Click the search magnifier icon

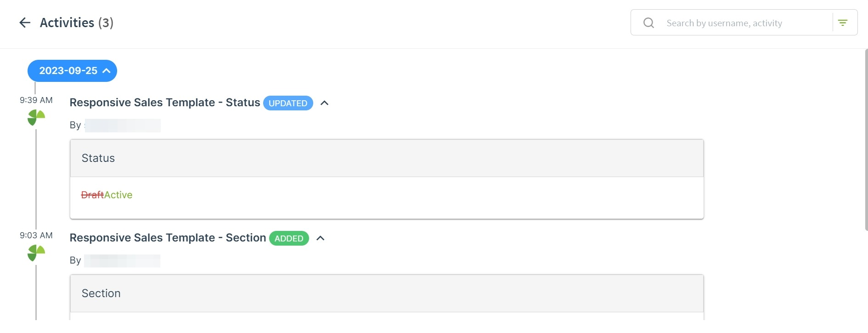point(648,23)
